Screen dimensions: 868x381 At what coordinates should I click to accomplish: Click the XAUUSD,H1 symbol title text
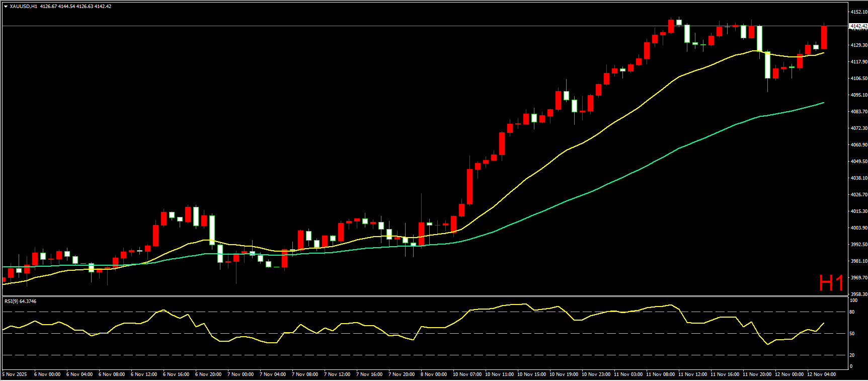(23, 7)
